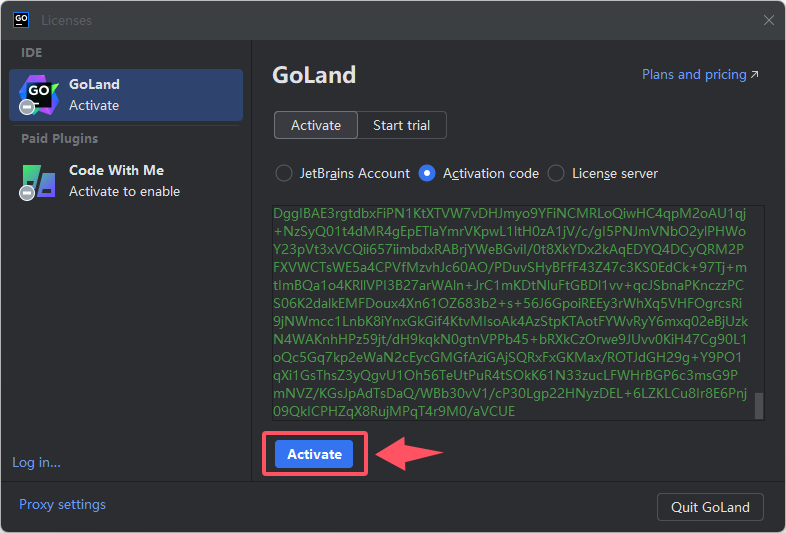Click the Quit GoLand button
Image resolution: width=786 pixels, height=533 pixels.
[710, 507]
